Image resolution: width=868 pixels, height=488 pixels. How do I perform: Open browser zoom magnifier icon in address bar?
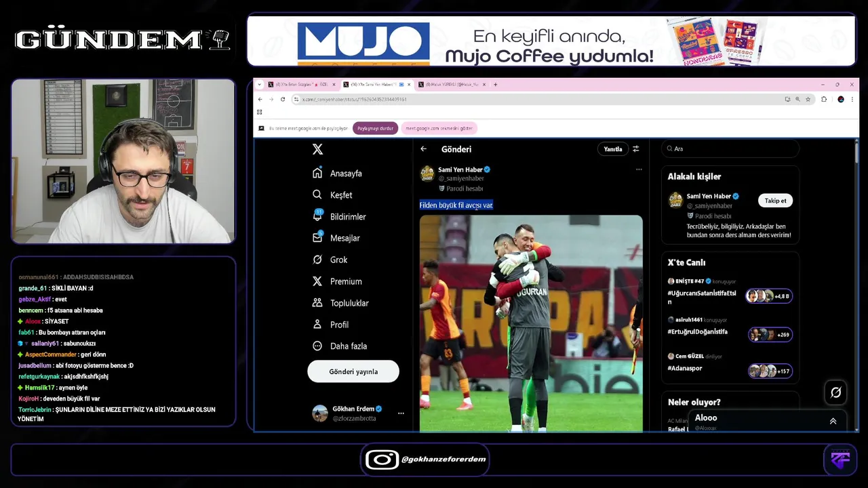pyautogui.click(x=798, y=99)
